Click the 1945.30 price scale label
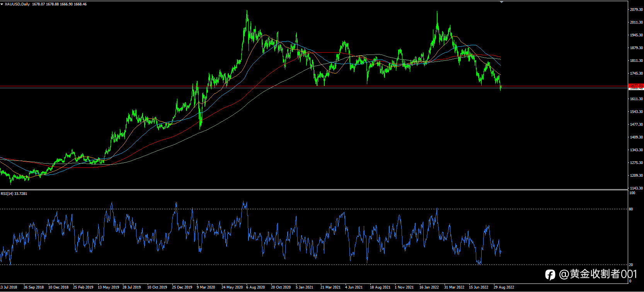This screenshot has height=292, width=644. coord(636,35)
